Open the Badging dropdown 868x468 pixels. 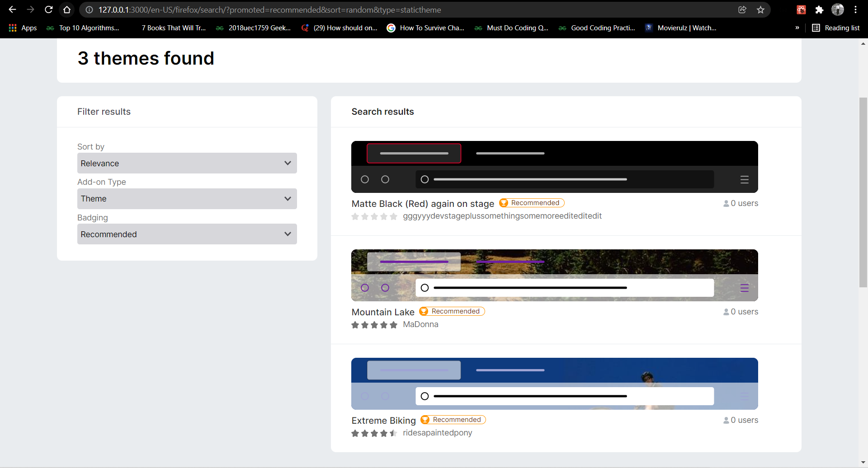pyautogui.click(x=186, y=234)
